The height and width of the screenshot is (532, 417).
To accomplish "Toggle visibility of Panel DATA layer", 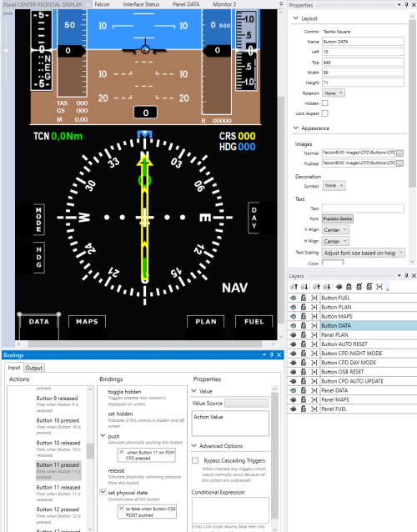I will (x=294, y=390).
